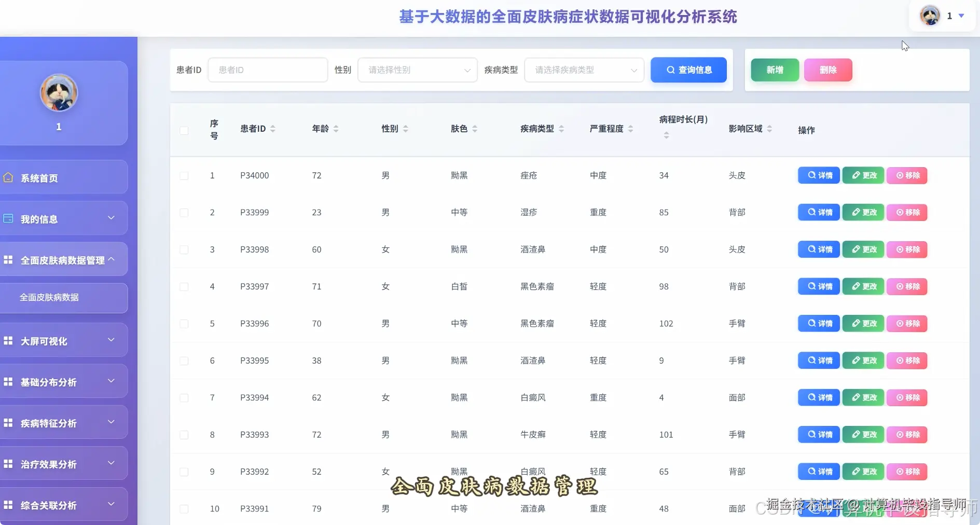
Task: Open 全面皮肤病数据 submenu item
Action: point(63,298)
